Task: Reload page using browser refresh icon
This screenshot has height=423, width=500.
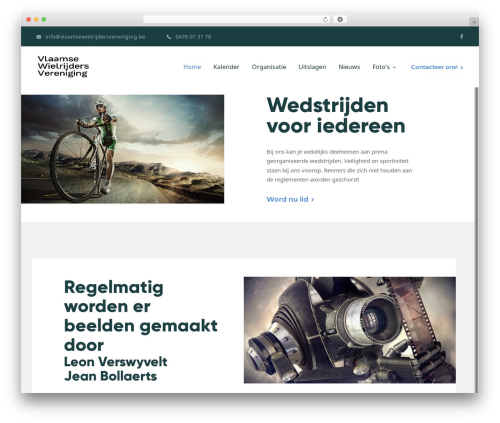Action: pos(325,20)
